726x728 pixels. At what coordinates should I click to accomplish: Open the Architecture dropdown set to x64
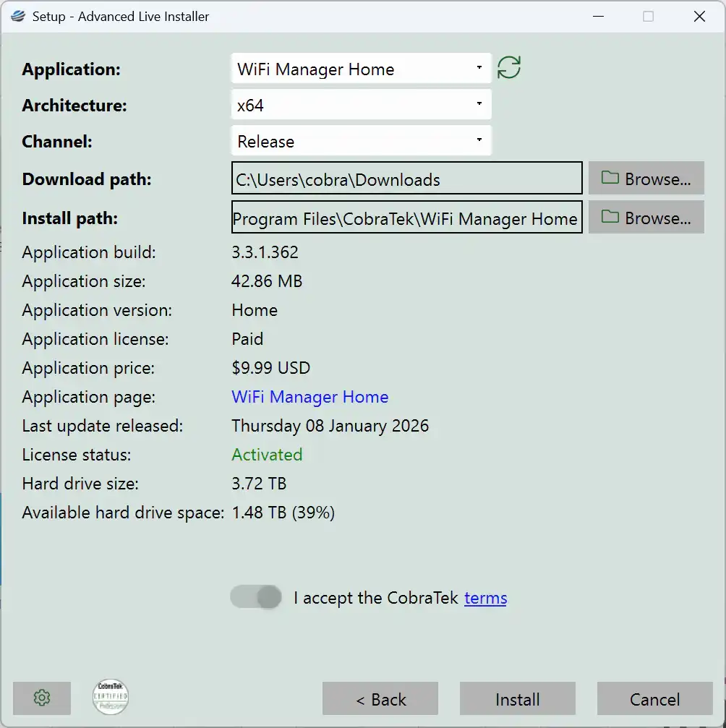pyautogui.click(x=361, y=105)
